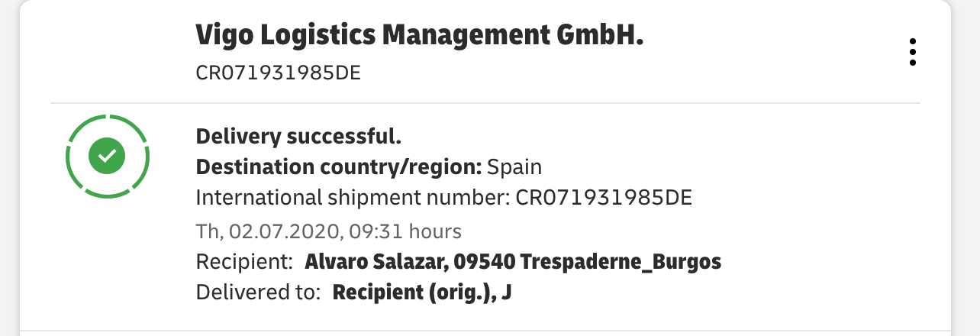This screenshot has height=336, width=980.
Task: Click the "Recipient:" label
Action: click(x=245, y=262)
